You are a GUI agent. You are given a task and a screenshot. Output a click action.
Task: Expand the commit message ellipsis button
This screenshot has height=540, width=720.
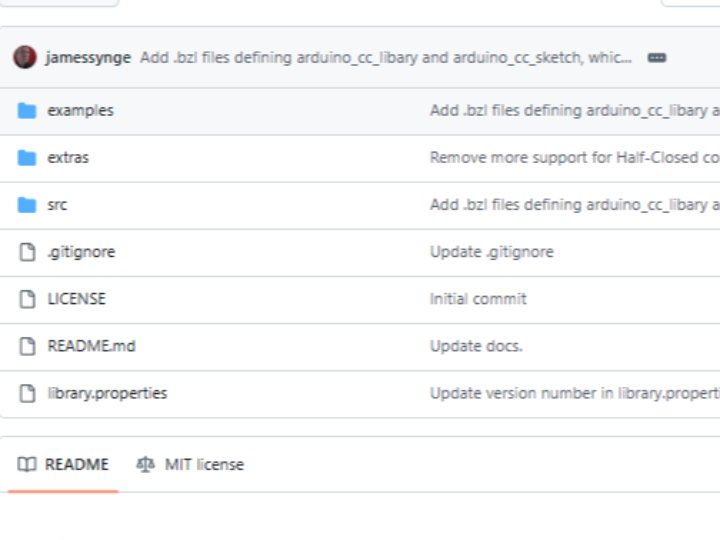pyautogui.click(x=657, y=58)
